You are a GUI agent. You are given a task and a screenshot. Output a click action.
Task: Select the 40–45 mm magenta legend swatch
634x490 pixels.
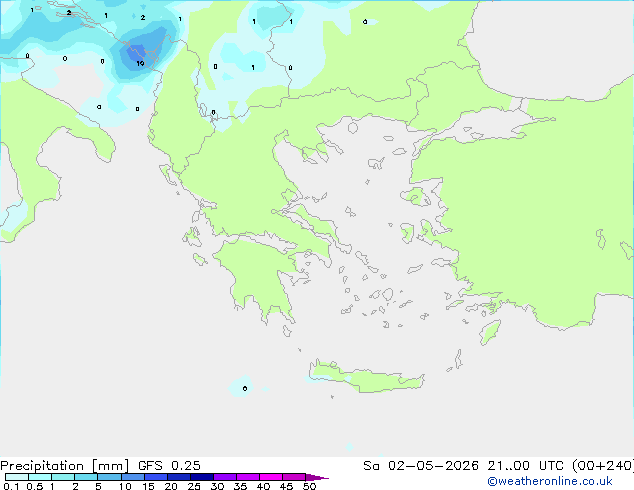tap(271, 477)
